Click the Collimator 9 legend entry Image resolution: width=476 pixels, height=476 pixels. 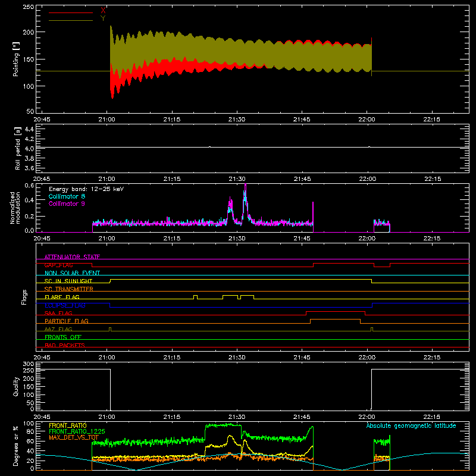[x=67, y=203]
